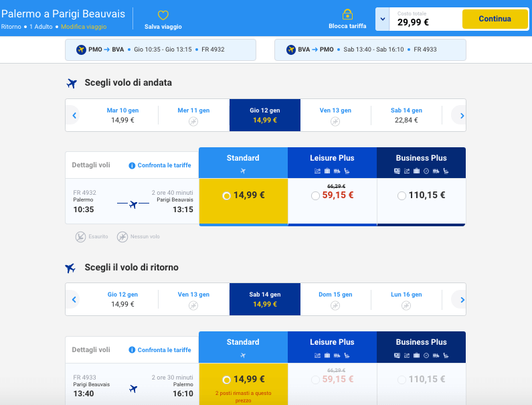The width and height of the screenshot is (532, 405).
Task: Show later return dates with right arrow
Action: click(x=458, y=299)
